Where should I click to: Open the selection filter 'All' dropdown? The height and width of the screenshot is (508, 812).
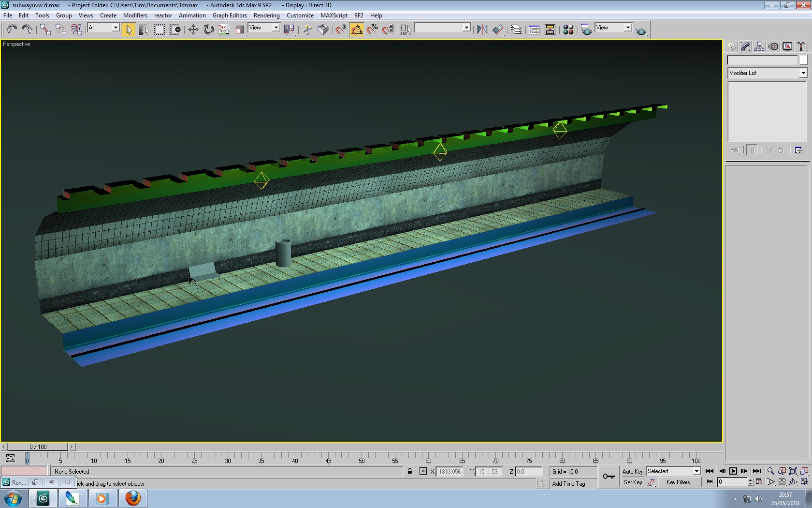coord(116,28)
